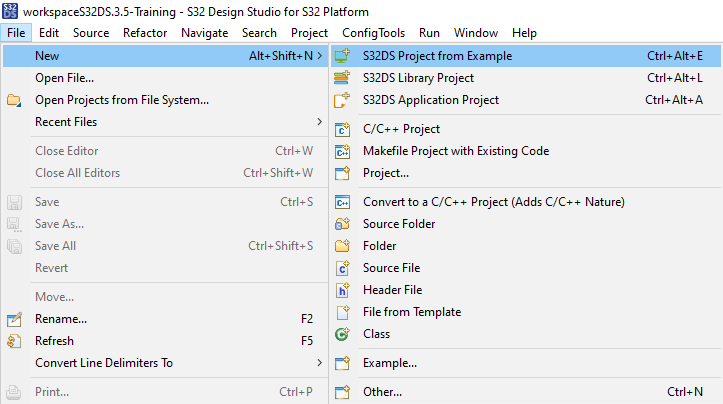Click the Header File icon
723x404 pixels.
[342, 290]
